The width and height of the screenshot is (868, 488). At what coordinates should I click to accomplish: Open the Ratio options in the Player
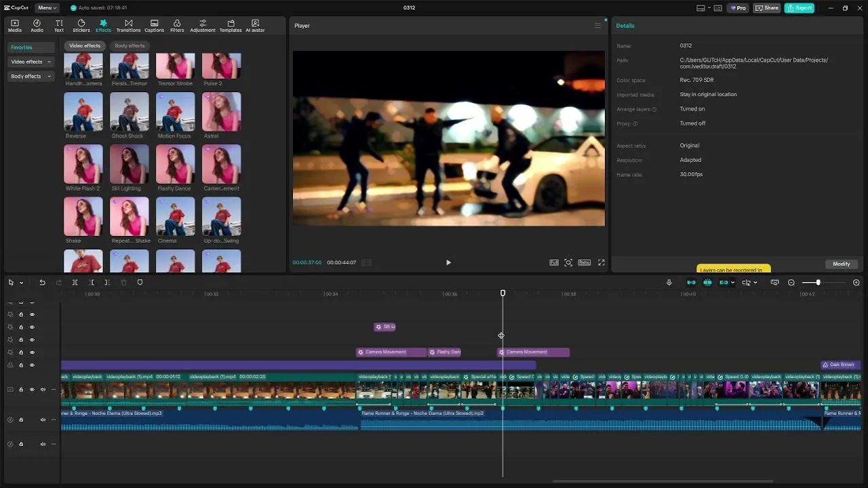coord(584,262)
